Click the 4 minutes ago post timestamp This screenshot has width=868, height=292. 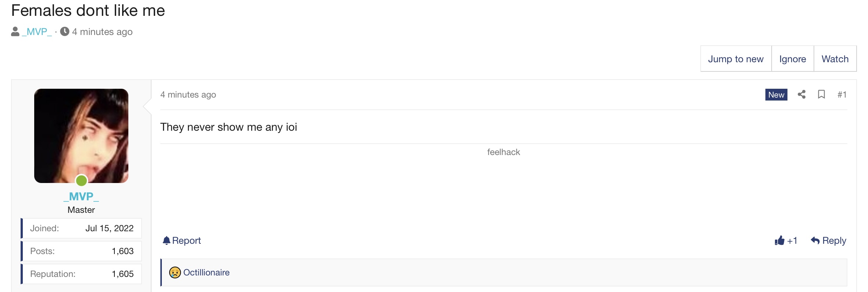188,95
